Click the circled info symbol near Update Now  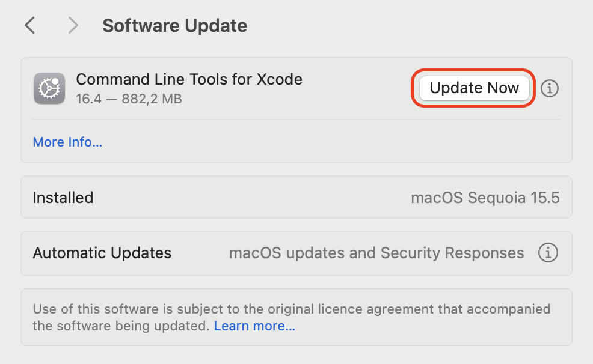pos(549,88)
